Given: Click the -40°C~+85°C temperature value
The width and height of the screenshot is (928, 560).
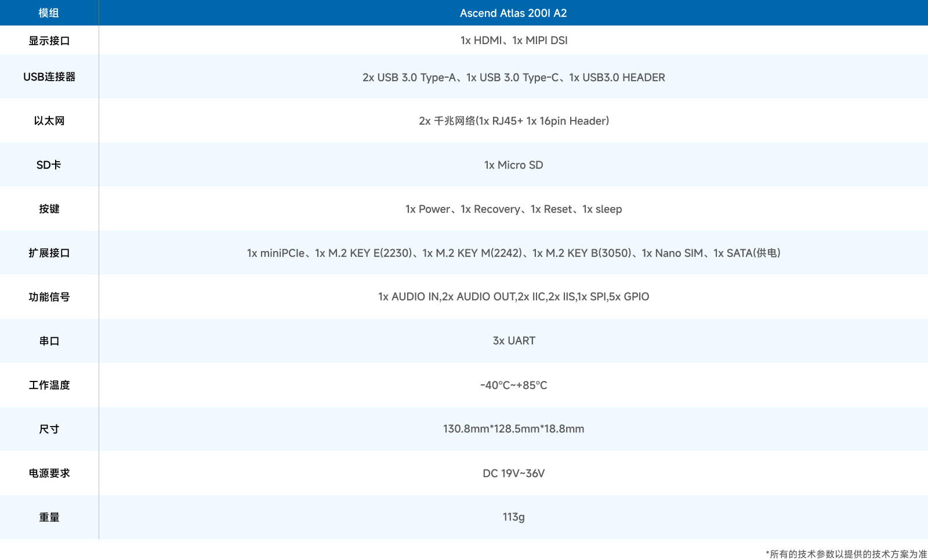Looking at the screenshot, I should point(513,385).
